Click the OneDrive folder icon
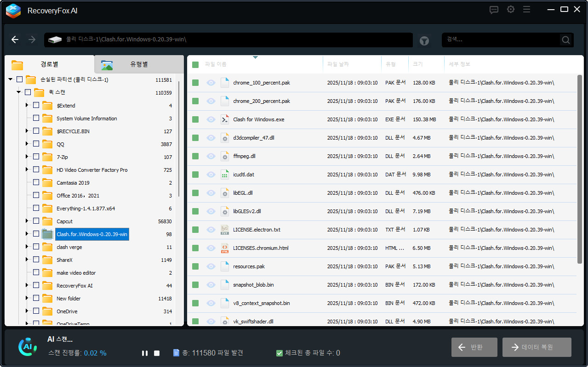The width and height of the screenshot is (588, 367). 47,311
